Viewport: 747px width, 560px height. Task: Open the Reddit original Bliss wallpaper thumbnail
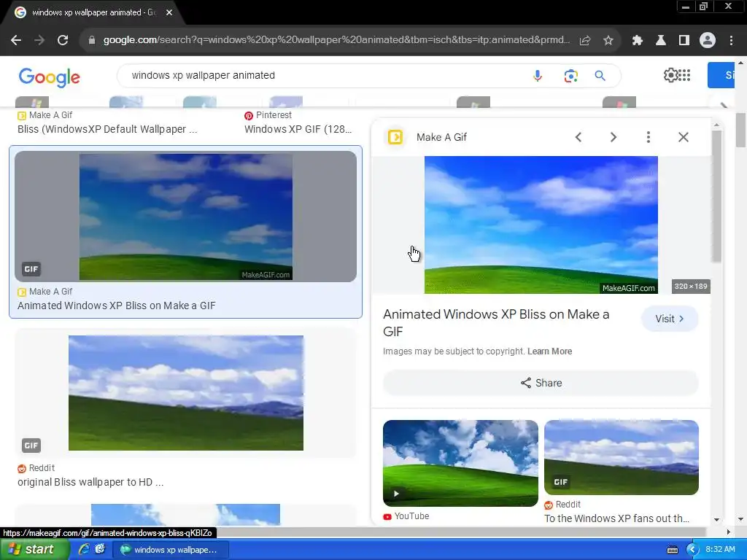coord(186,393)
